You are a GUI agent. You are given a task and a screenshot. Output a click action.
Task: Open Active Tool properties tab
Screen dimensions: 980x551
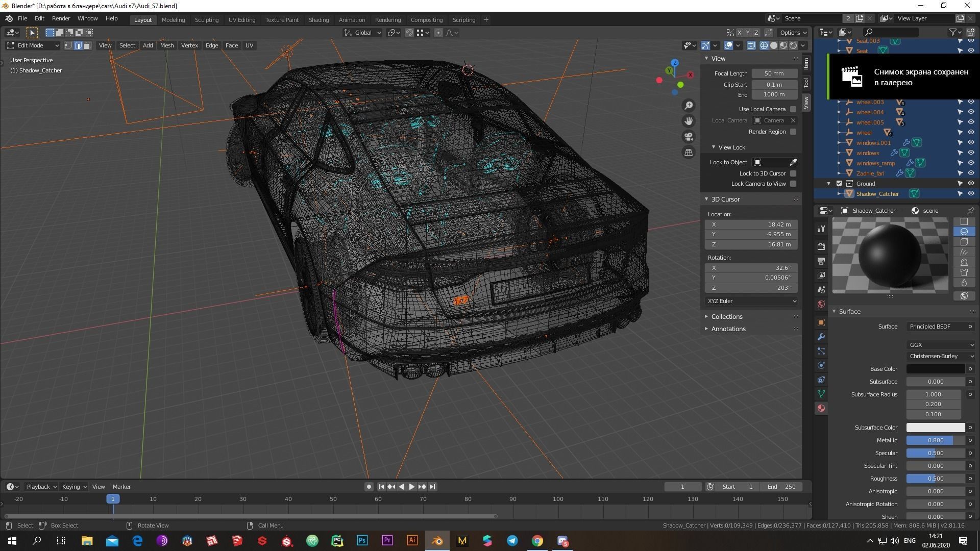821,229
